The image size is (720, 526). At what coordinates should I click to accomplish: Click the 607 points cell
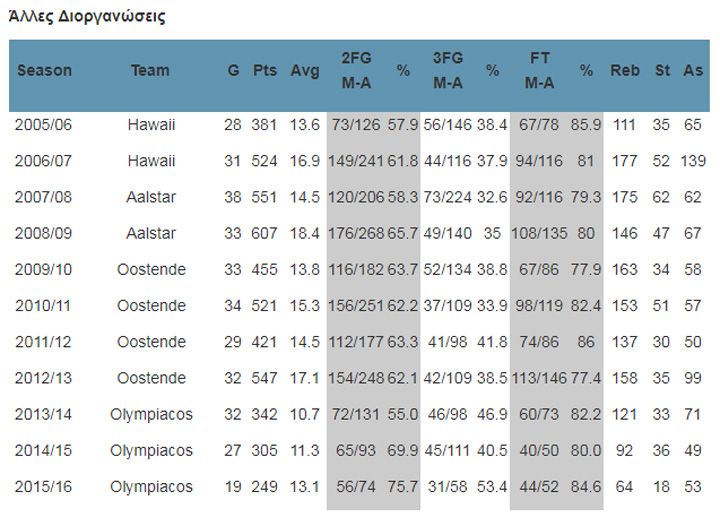265,234
